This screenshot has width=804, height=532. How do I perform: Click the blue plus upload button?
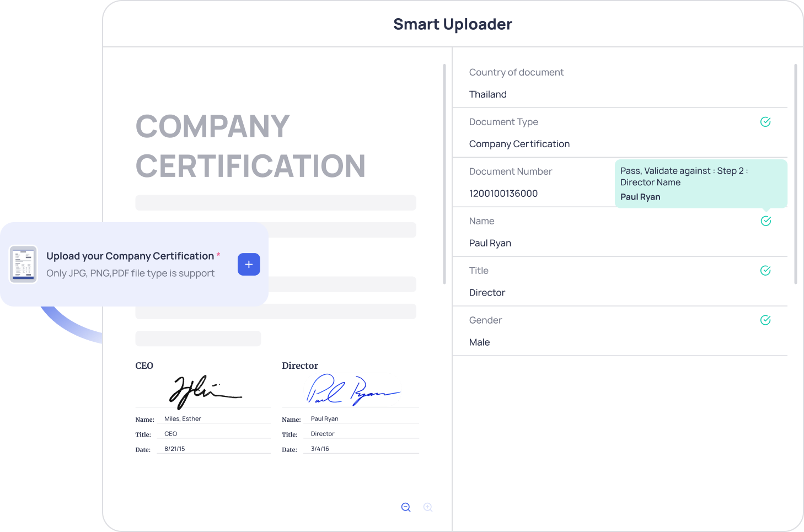point(249,265)
